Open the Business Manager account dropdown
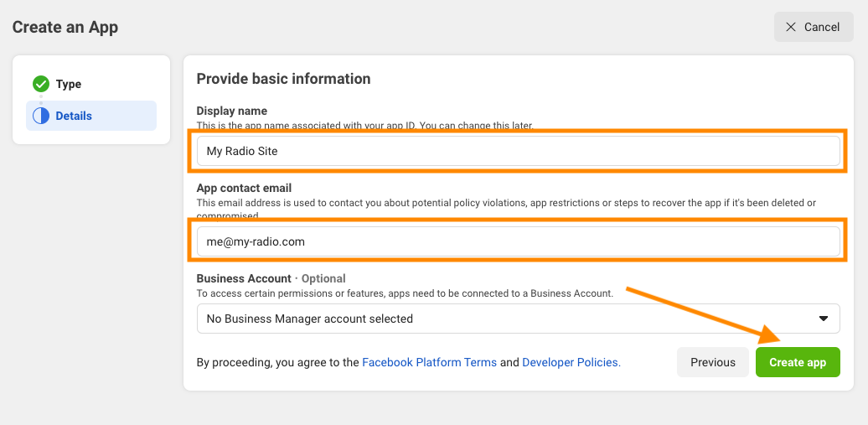 [518, 319]
